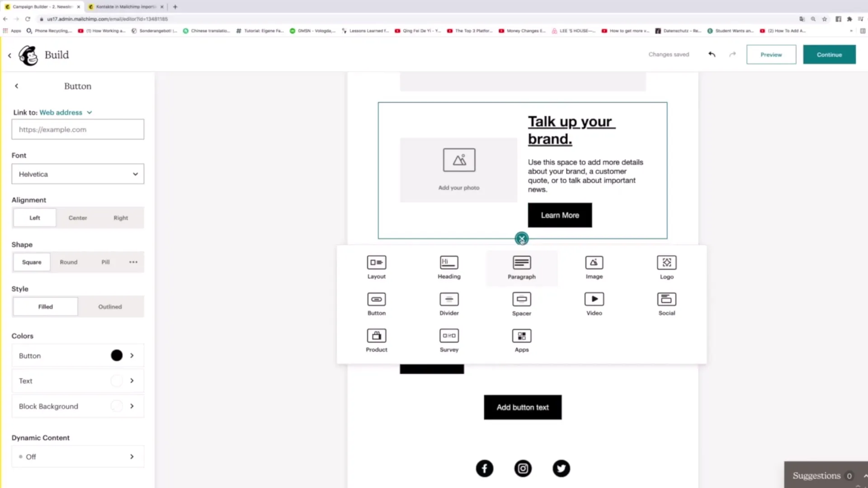Open the black Button color swatch

[x=117, y=356]
